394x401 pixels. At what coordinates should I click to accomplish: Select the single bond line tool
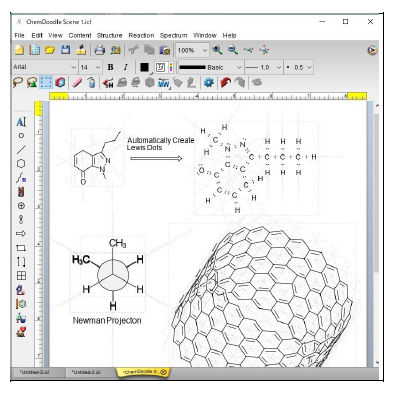(21, 150)
